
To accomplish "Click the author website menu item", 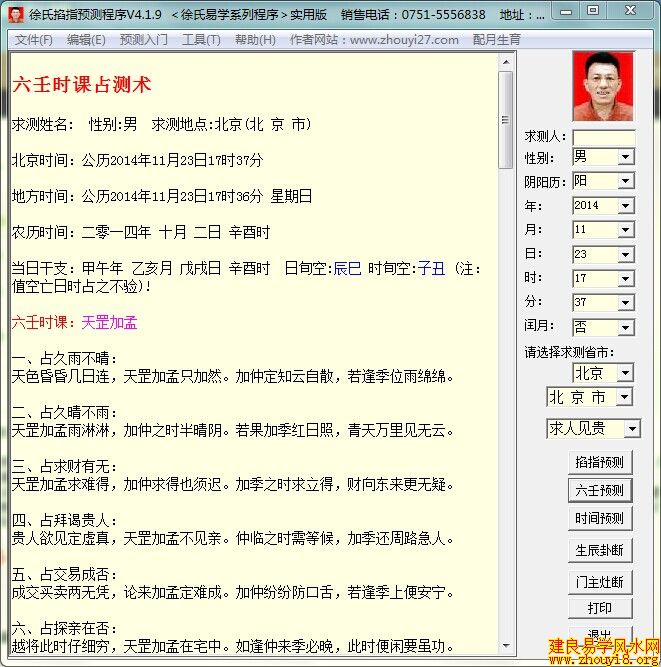I will (x=374, y=40).
